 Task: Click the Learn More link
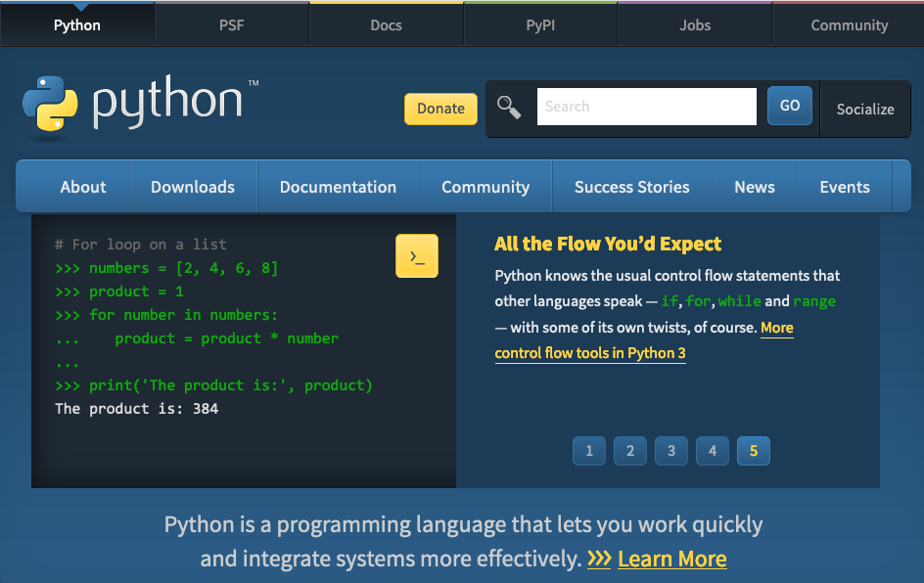pyautogui.click(x=672, y=559)
